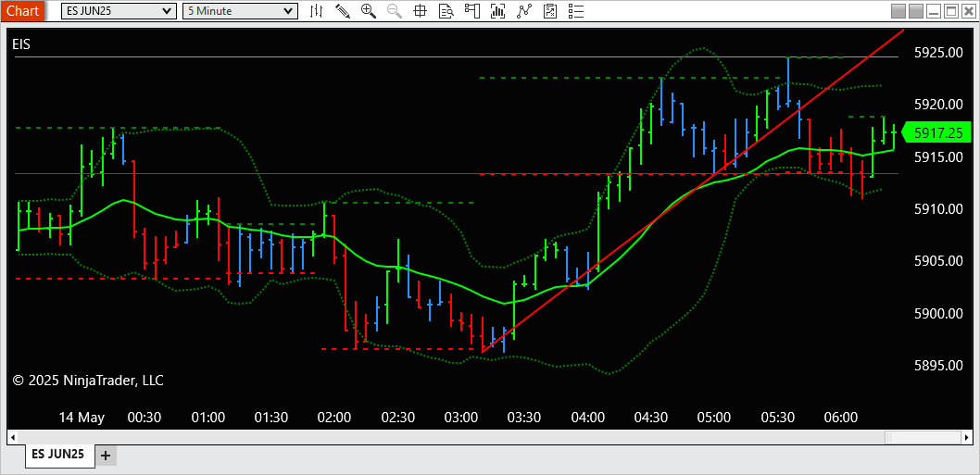Click the 5920.00 price axis label
The width and height of the screenshot is (980, 475).
pos(938,105)
